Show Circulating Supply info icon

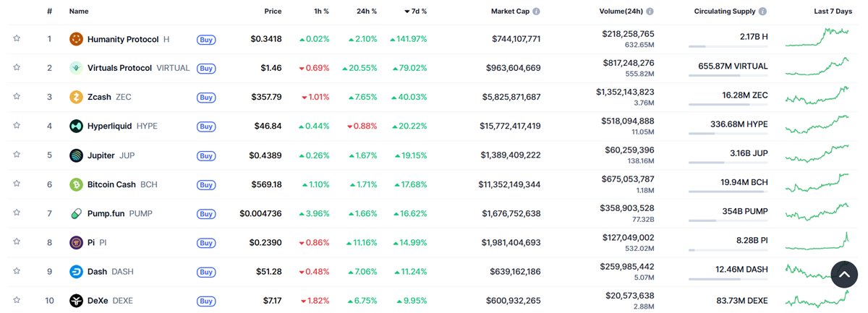763,12
